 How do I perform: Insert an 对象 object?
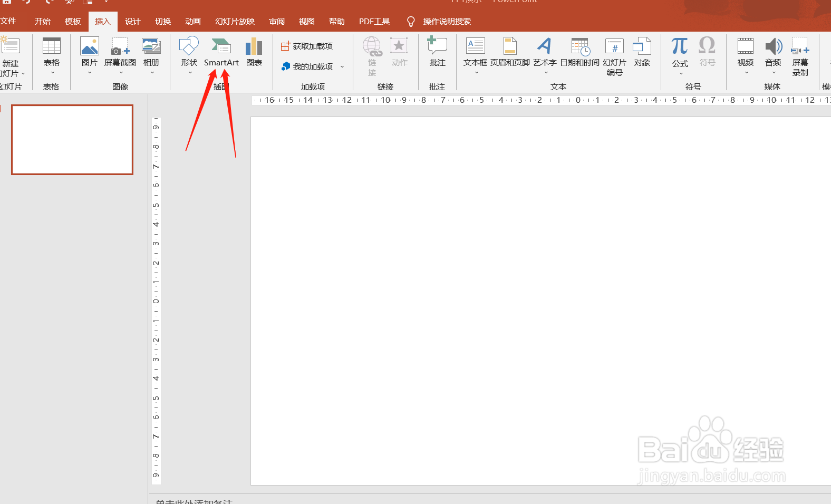coord(642,46)
